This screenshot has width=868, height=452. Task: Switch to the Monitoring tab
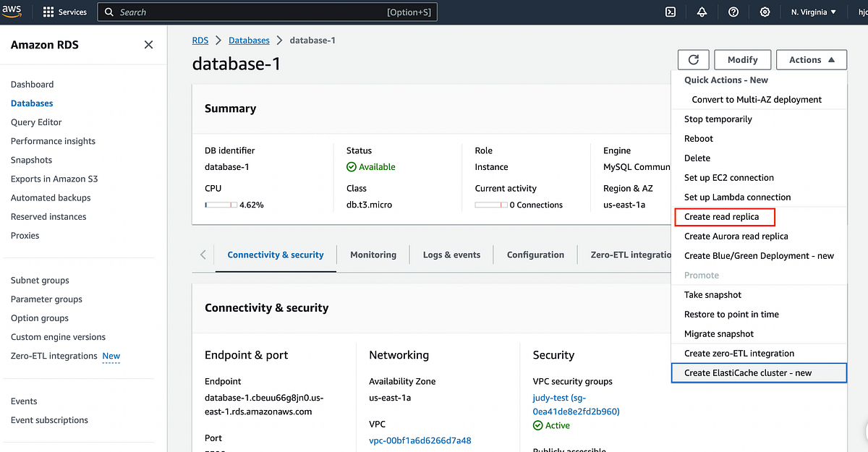point(373,255)
